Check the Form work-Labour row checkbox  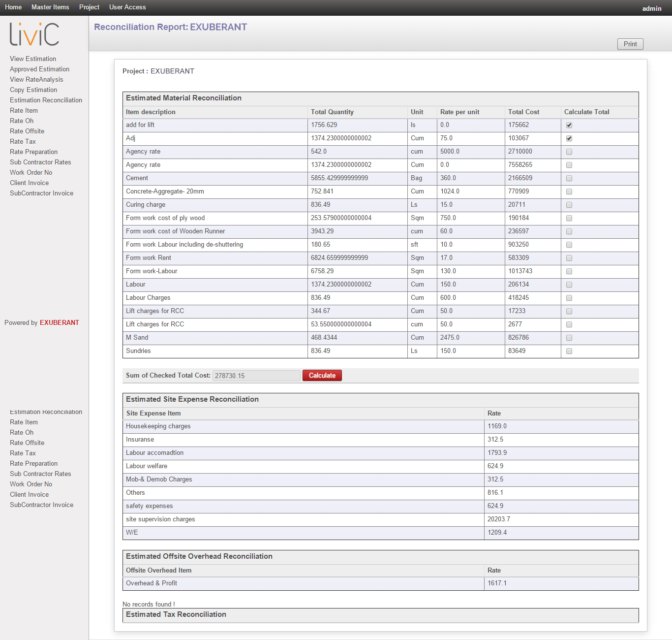click(x=569, y=271)
